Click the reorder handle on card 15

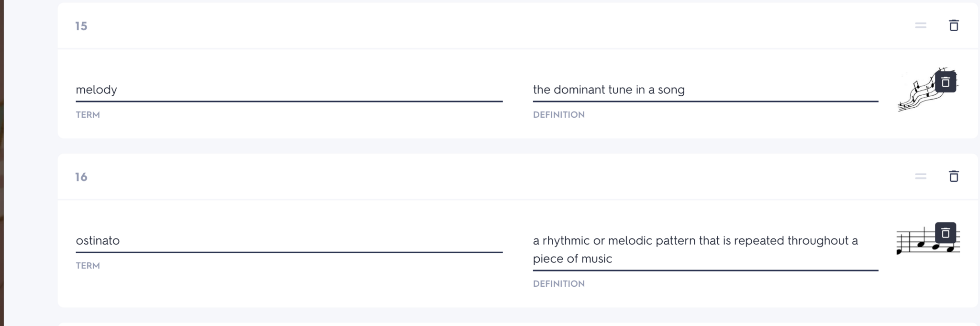pos(920,25)
